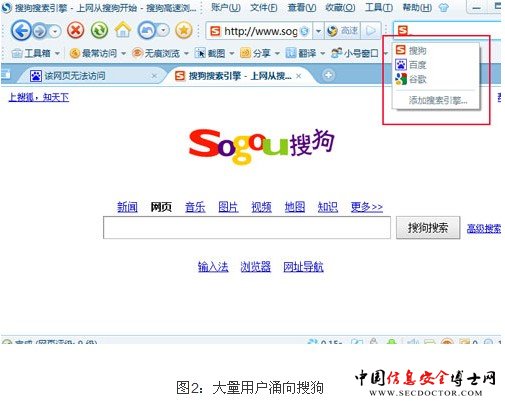
Task: Click the skin shirt icon in title bar
Action: tap(444, 7)
